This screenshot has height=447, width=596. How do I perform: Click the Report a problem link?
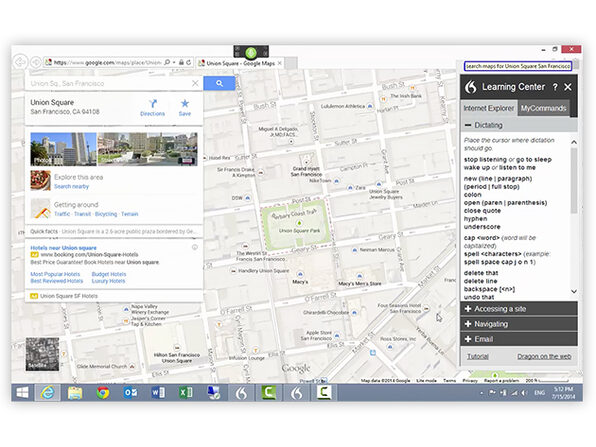[x=501, y=380]
